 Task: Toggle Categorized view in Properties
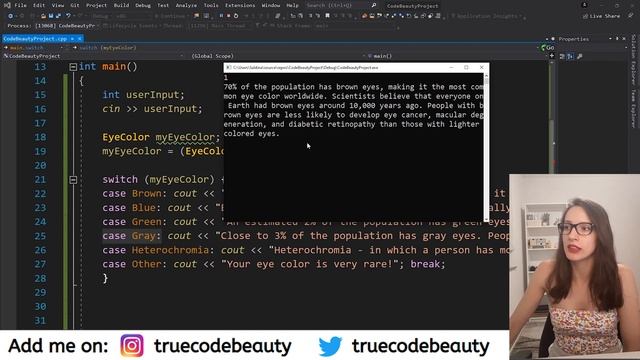(x=562, y=56)
